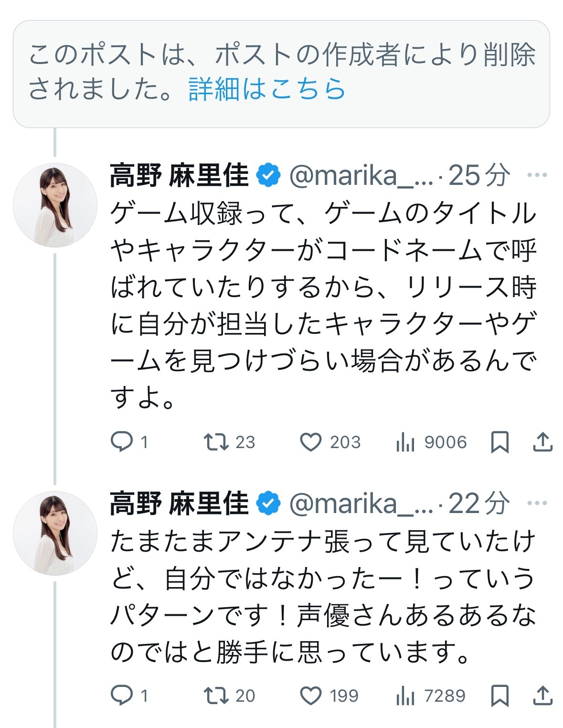Bookmark the second 高野 麻里佳 post

point(499,696)
